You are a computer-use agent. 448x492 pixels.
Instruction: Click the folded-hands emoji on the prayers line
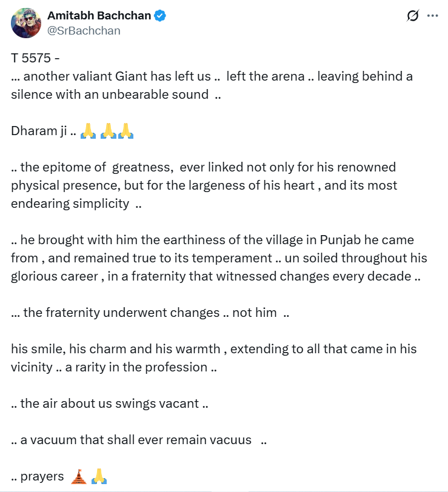[x=99, y=477]
